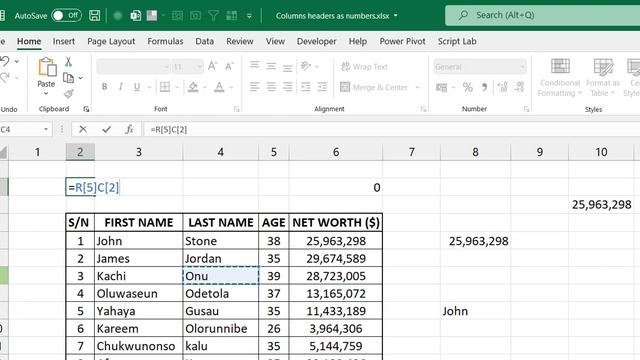Click the Comma Style icon
640x360 pixels.
pos(484,87)
